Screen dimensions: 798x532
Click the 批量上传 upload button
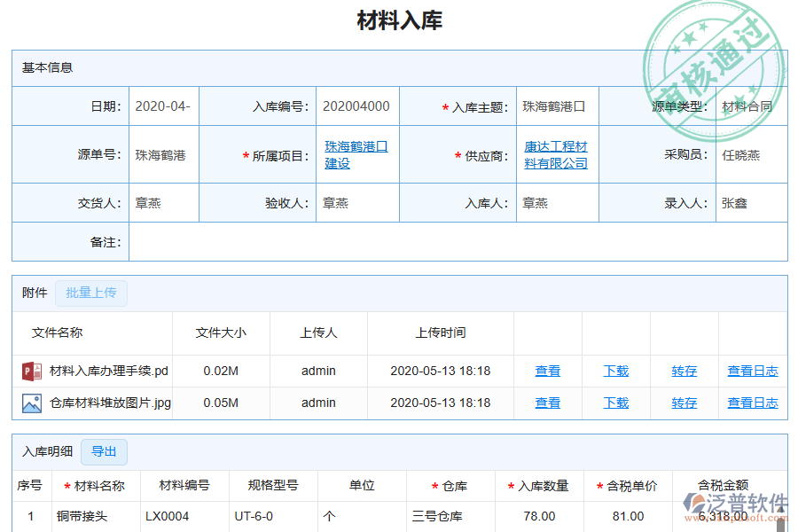tap(91, 293)
